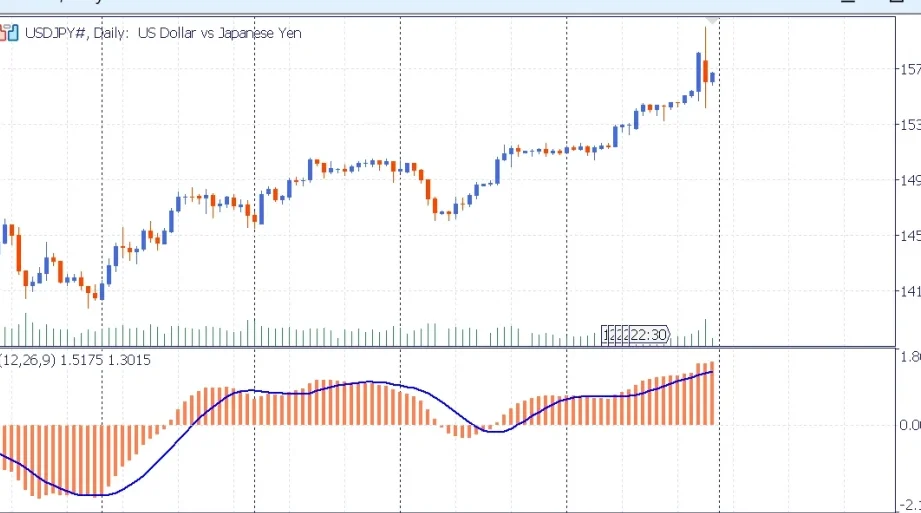Click the 141 price scale label

(908, 292)
